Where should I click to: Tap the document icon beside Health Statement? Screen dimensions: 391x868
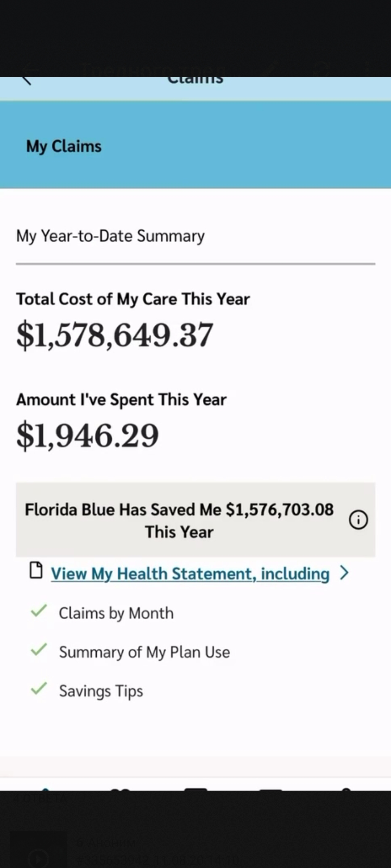[35, 570]
